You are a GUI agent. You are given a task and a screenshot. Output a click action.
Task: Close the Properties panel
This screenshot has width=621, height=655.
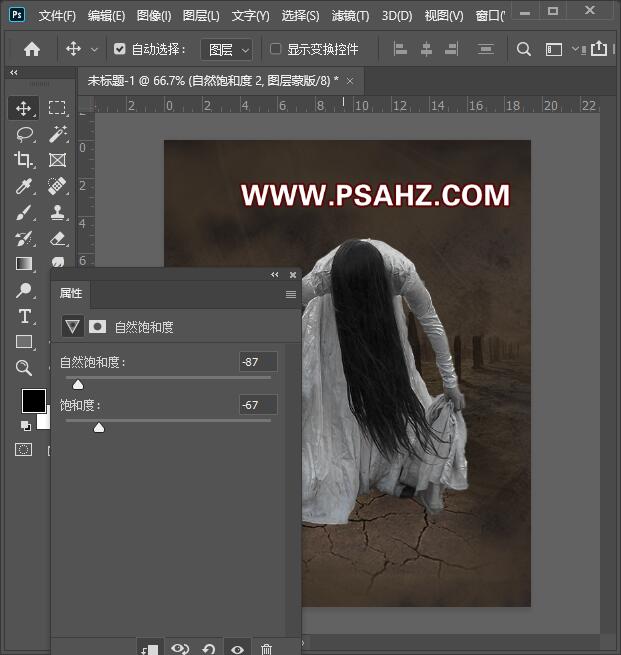coord(293,275)
